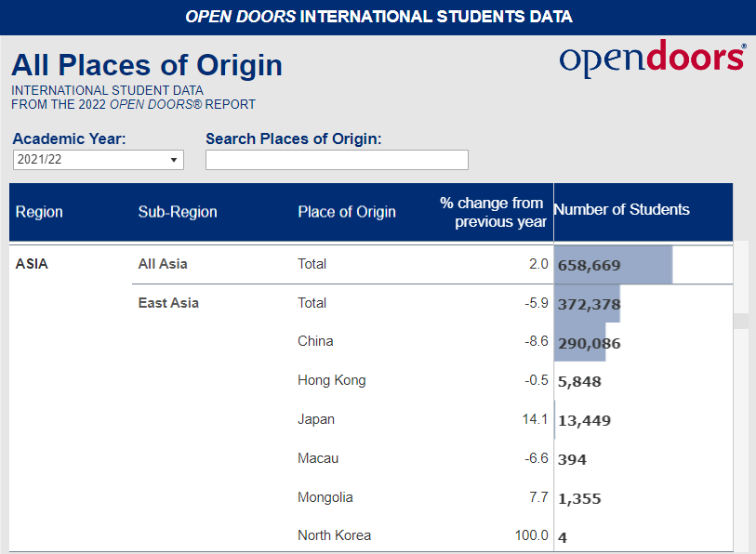
Task: Click the 100.0 percent change for North Korea
Action: (x=531, y=535)
